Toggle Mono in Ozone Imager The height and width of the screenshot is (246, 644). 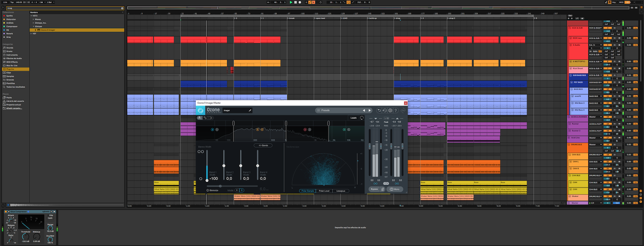click(395, 189)
